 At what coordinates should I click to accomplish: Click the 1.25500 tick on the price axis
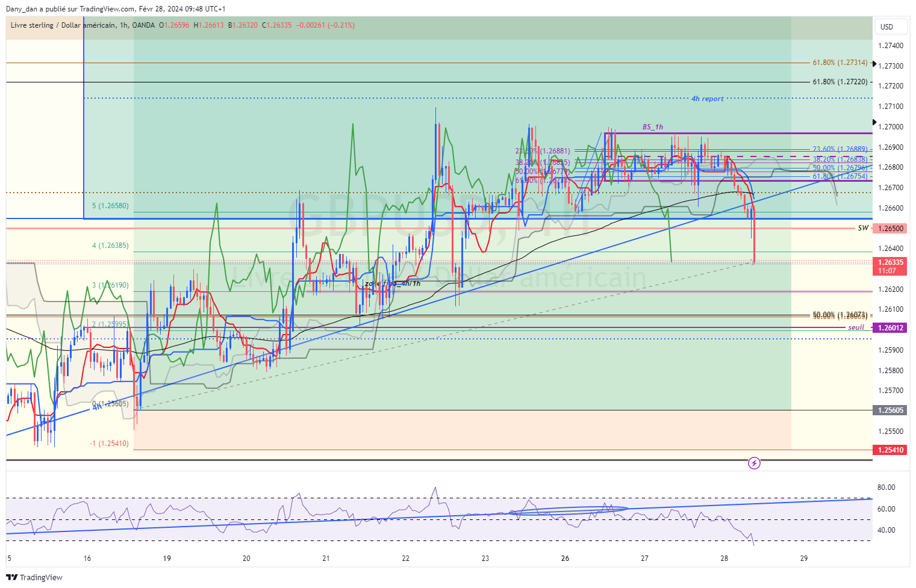coord(891,432)
